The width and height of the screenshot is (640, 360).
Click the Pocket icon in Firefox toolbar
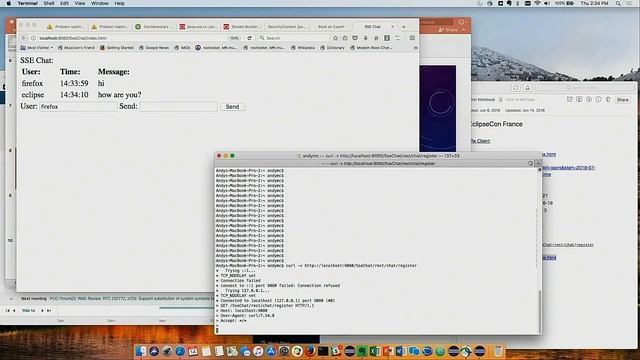(x=355, y=38)
